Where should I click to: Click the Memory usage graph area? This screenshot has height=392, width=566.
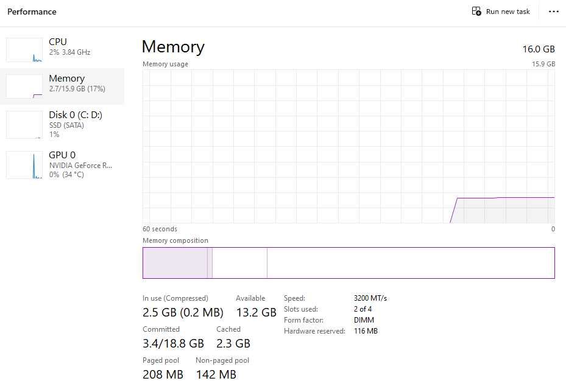click(348, 146)
